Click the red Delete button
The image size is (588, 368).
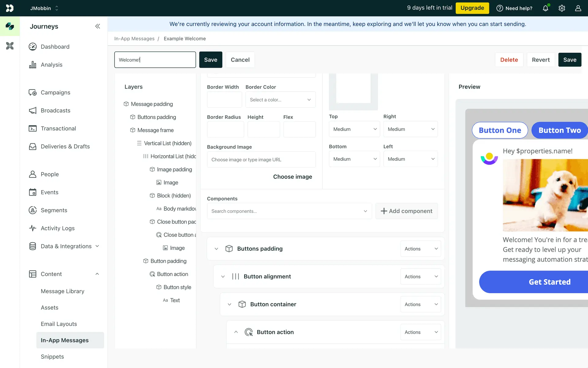click(509, 60)
